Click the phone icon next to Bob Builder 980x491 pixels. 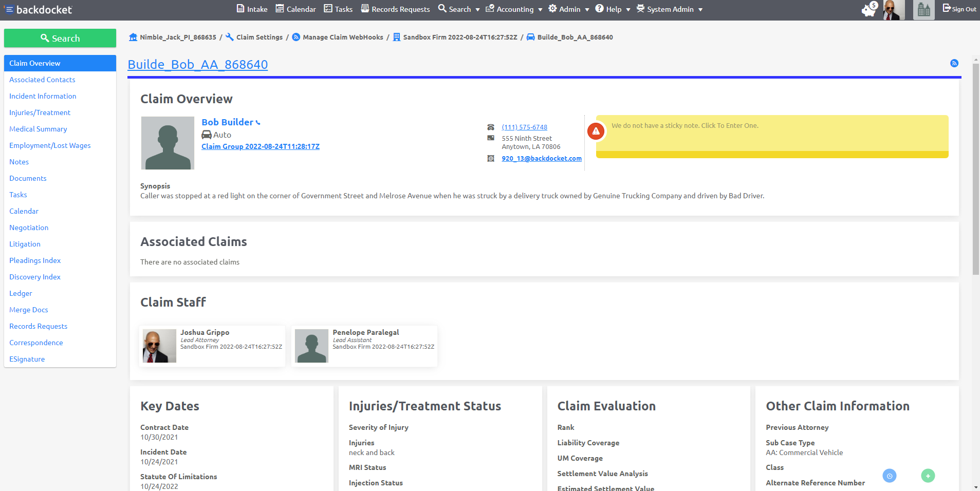point(257,122)
